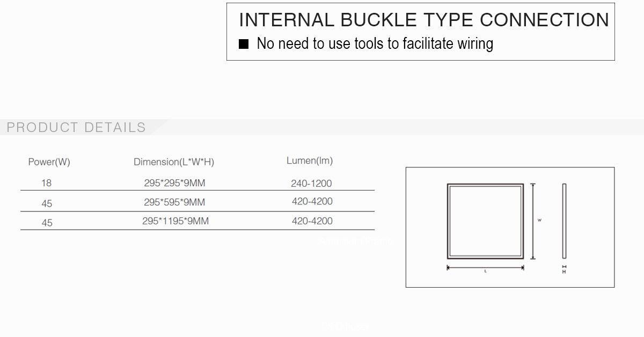Click the Power(W) column header

[49, 162]
